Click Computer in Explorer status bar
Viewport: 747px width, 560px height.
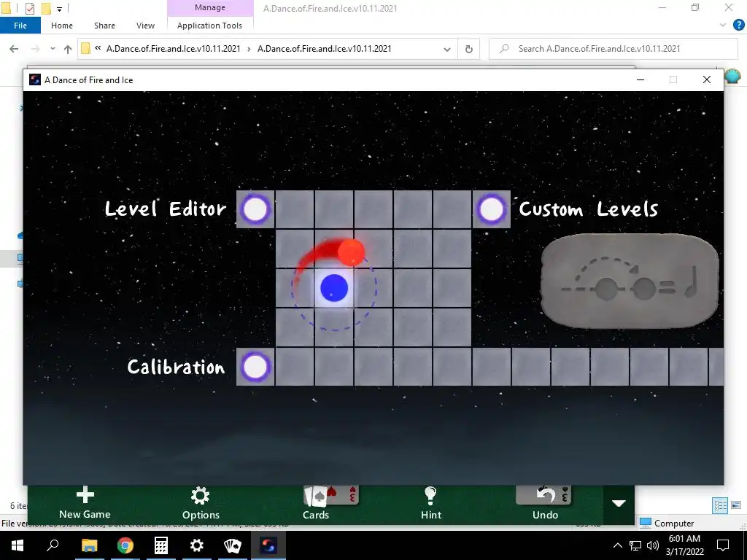[667, 523]
